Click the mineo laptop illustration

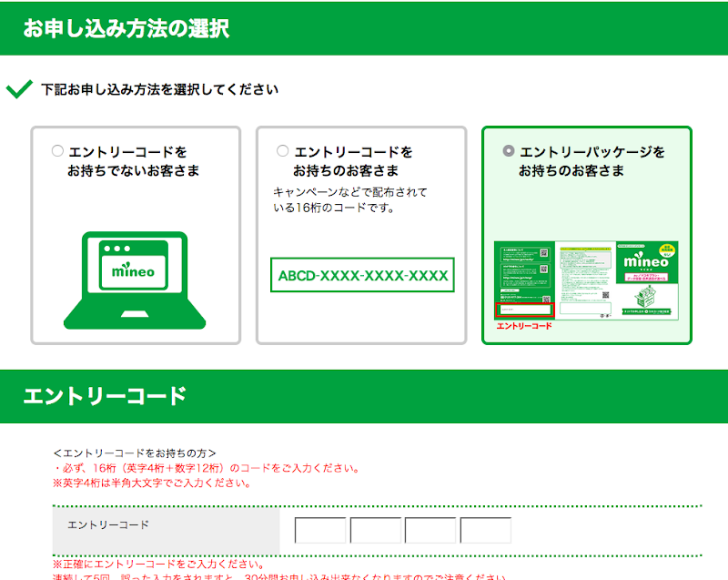tap(135, 280)
